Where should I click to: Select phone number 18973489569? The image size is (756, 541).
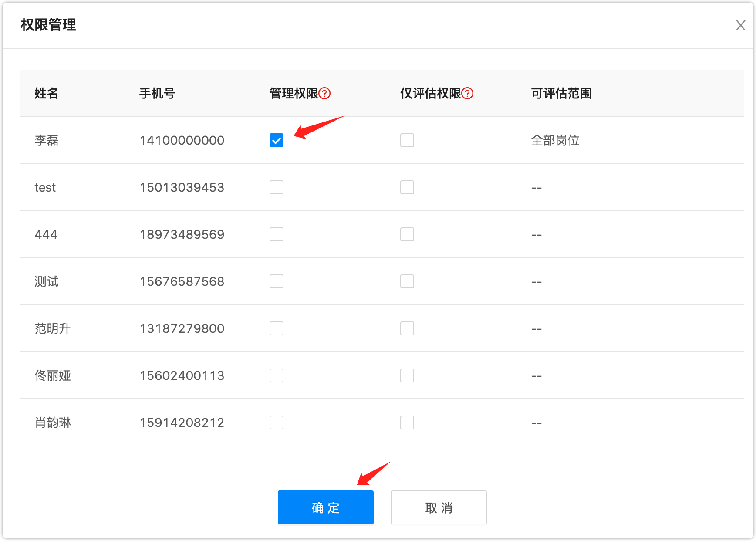coord(182,234)
